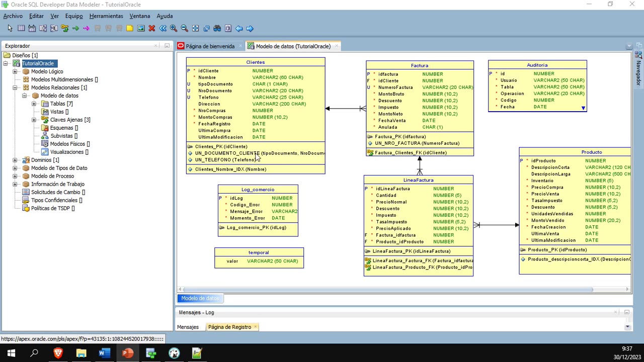
Task: Click the green arrow engineer icon
Action: [x=75, y=29]
